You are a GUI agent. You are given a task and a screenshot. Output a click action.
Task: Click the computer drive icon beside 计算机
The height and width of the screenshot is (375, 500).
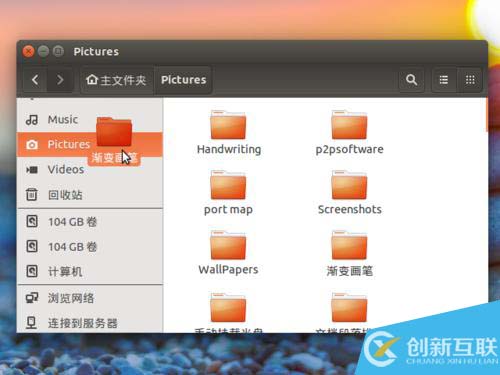[32, 271]
